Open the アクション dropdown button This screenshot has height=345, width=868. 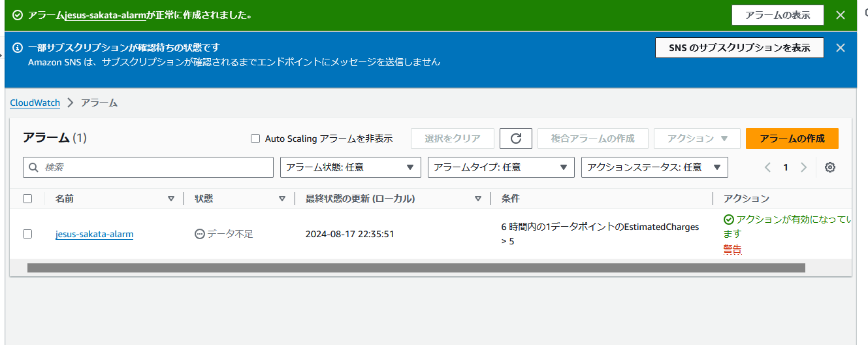click(697, 139)
